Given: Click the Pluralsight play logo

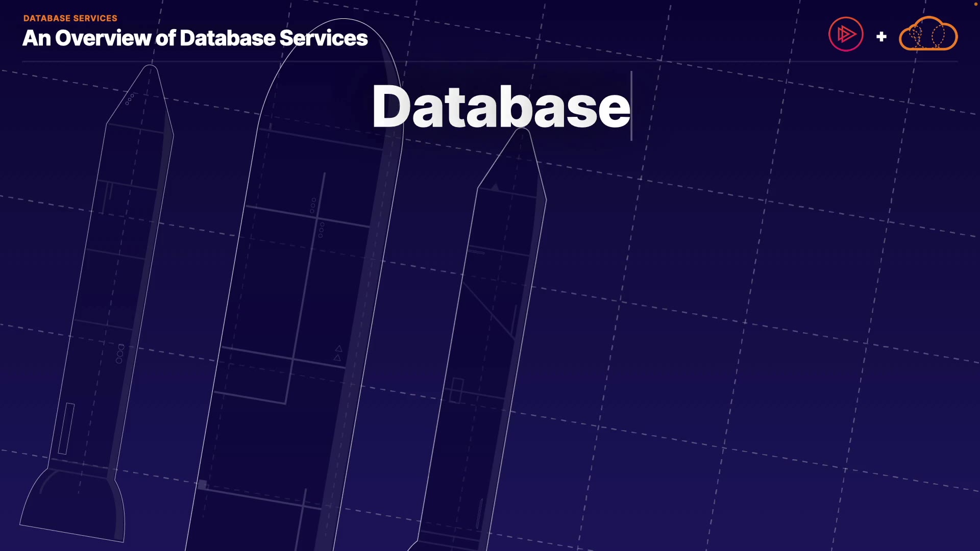Looking at the screenshot, I should coord(846,34).
